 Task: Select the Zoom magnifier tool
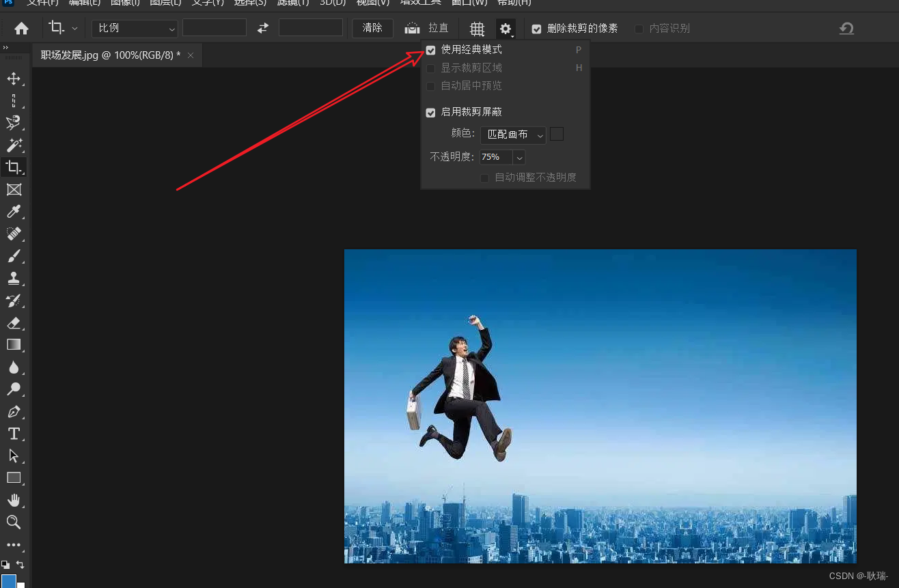14,522
